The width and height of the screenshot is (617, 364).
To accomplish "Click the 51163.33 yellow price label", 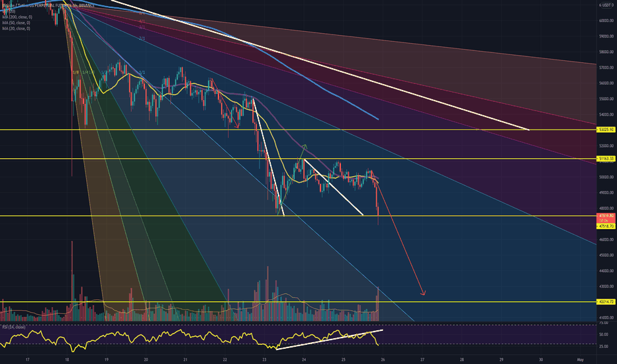I will click(606, 159).
